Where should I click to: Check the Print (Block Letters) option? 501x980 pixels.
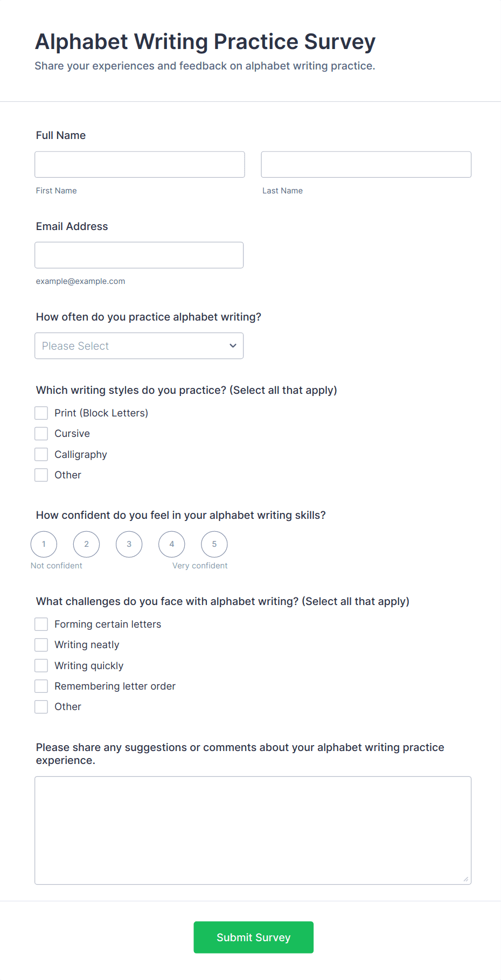coord(41,413)
